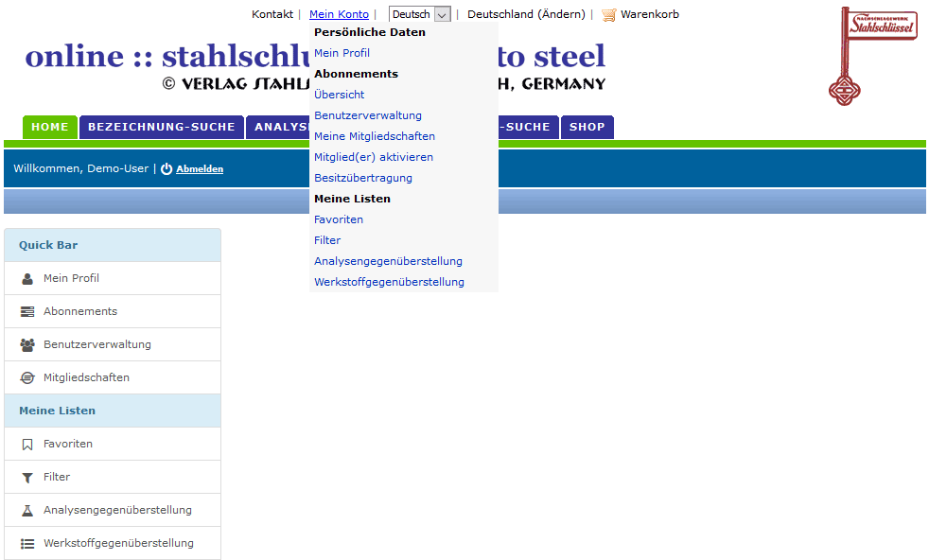The image size is (929, 560).
Task: Click the Favoriten bookmark icon in sidebar
Action: (x=27, y=445)
